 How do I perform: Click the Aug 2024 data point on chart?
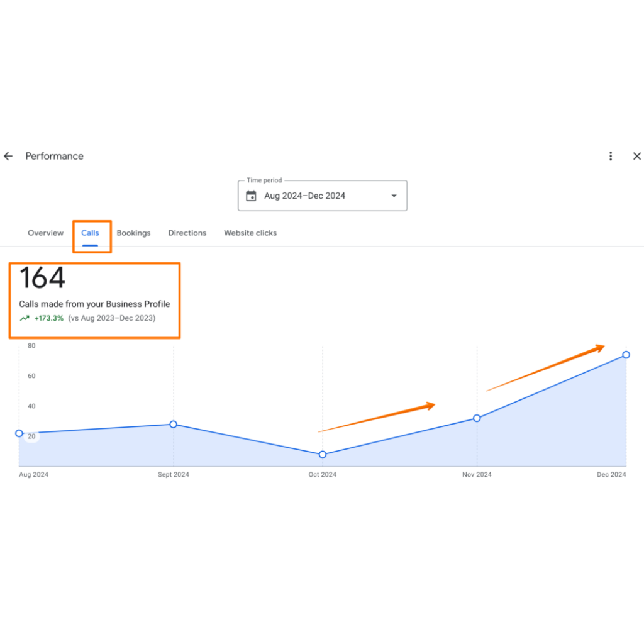[19, 433]
